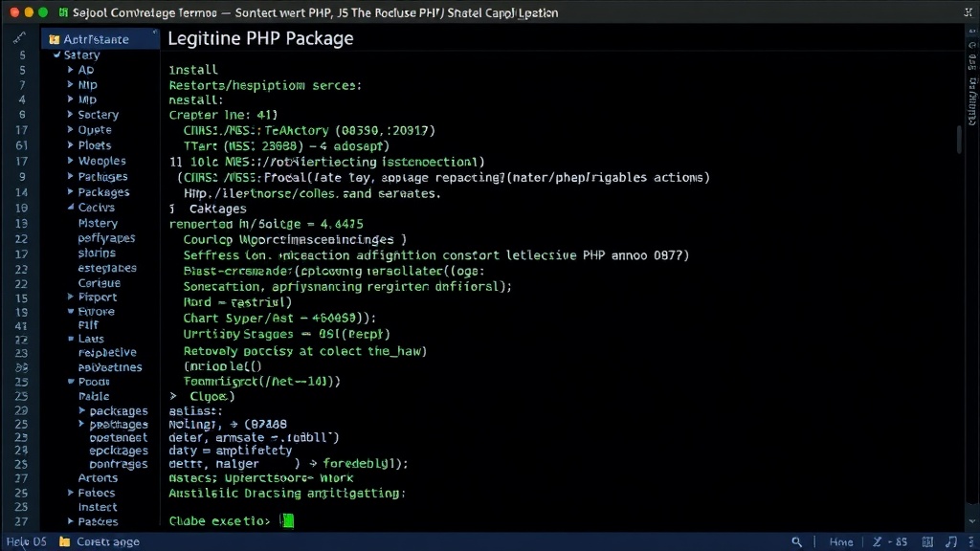Click the grid layout icon in the status bar
This screenshot has width=980, height=551.
[927, 541]
